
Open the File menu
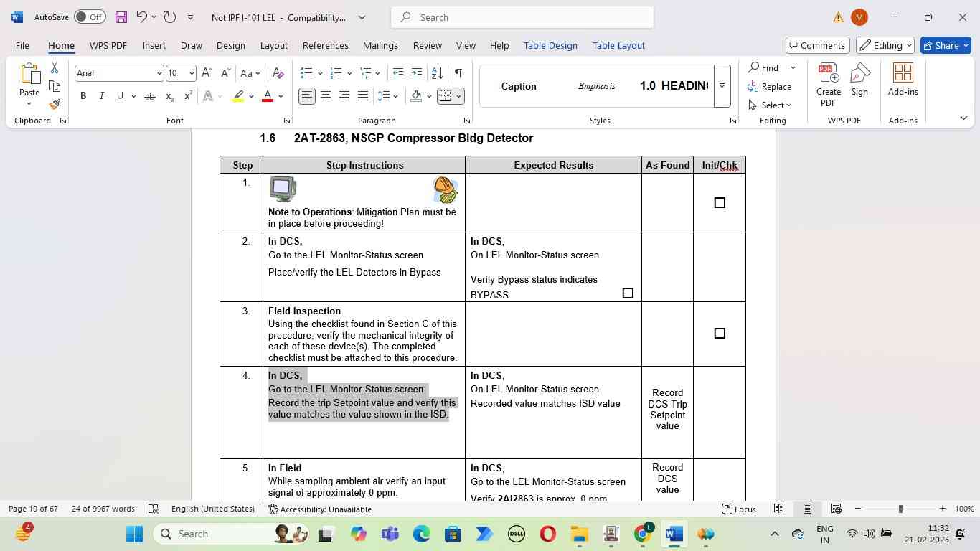click(22, 45)
